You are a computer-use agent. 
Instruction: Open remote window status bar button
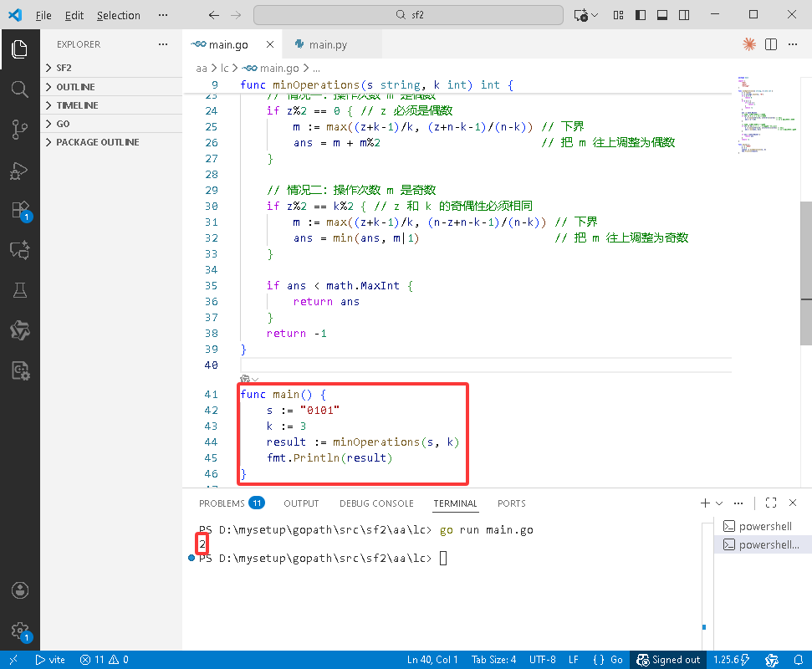[x=13, y=660]
